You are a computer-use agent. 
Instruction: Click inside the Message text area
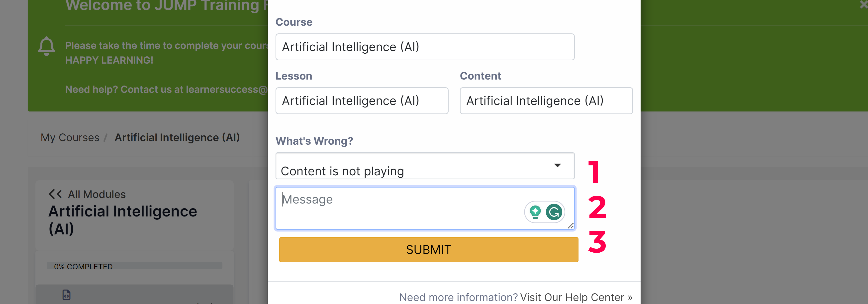(398, 208)
